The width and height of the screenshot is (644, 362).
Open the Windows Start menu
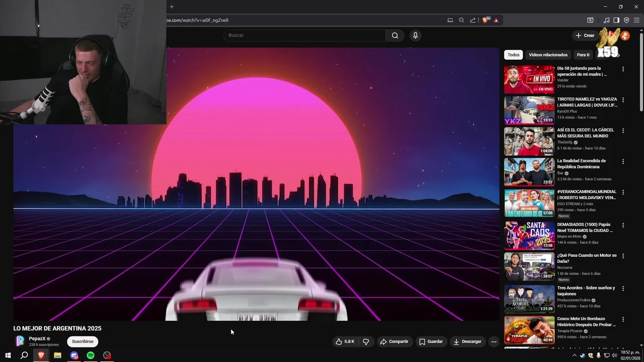click(8, 355)
